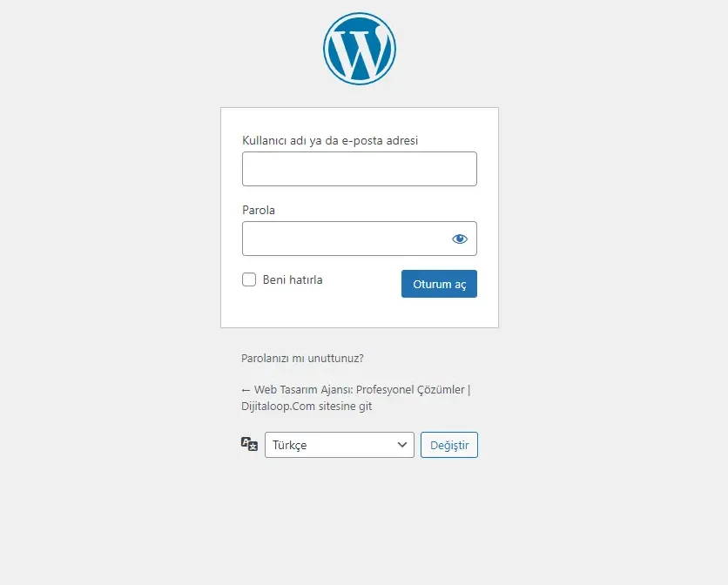Click empty area of white login panel
The image size is (728, 585).
tap(360, 311)
